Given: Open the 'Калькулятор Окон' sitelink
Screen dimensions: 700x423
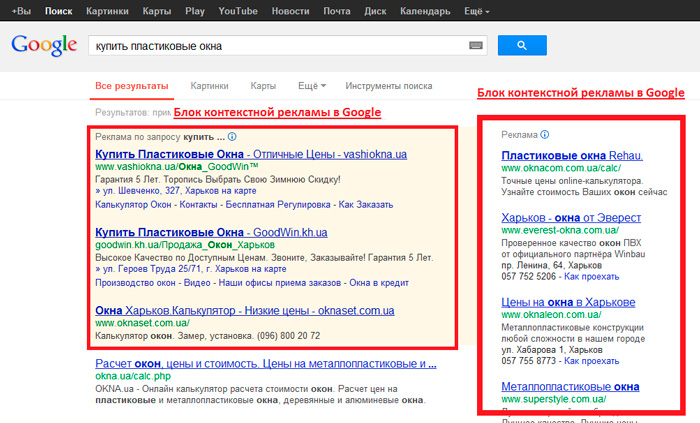Looking at the screenshot, I should click(133, 204).
